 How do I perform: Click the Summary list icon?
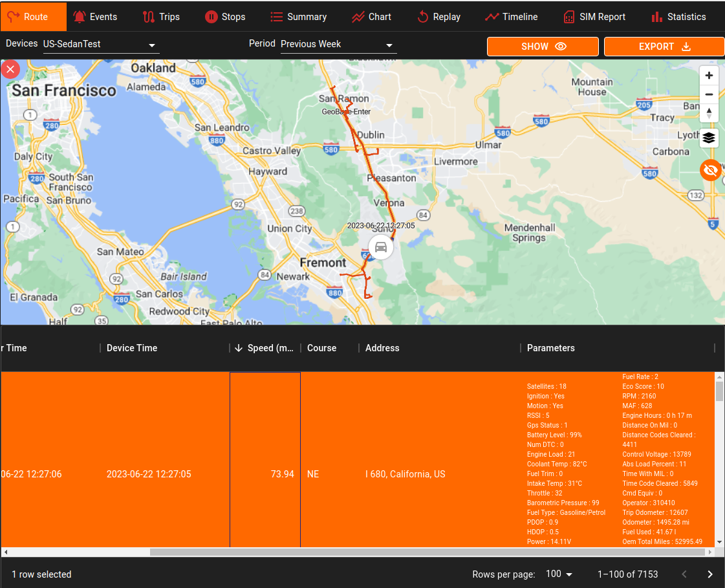pyautogui.click(x=277, y=17)
